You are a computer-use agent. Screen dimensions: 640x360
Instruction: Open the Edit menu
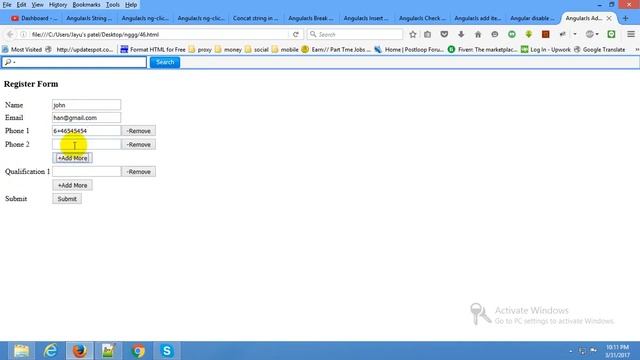[x=21, y=5]
